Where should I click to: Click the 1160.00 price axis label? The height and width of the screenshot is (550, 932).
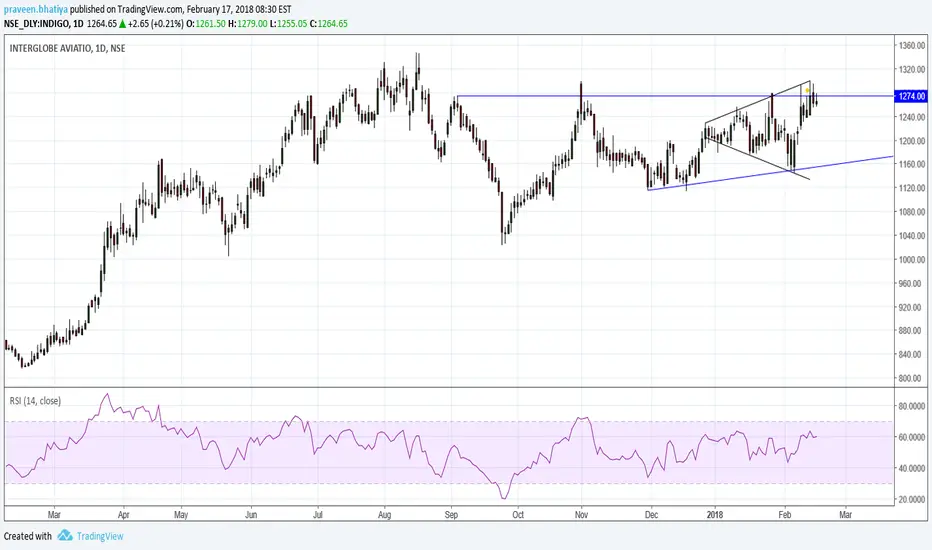(912, 164)
